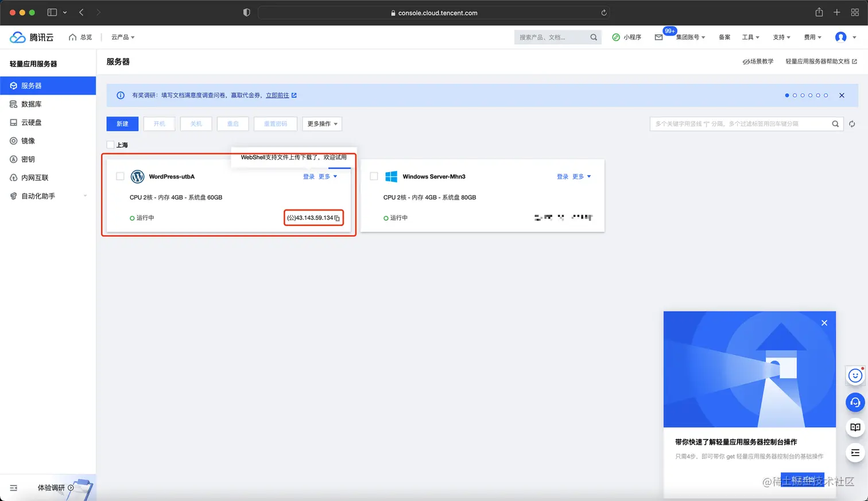Click 登录 for WordPress-utbA server
The width and height of the screenshot is (868, 501).
(x=309, y=177)
